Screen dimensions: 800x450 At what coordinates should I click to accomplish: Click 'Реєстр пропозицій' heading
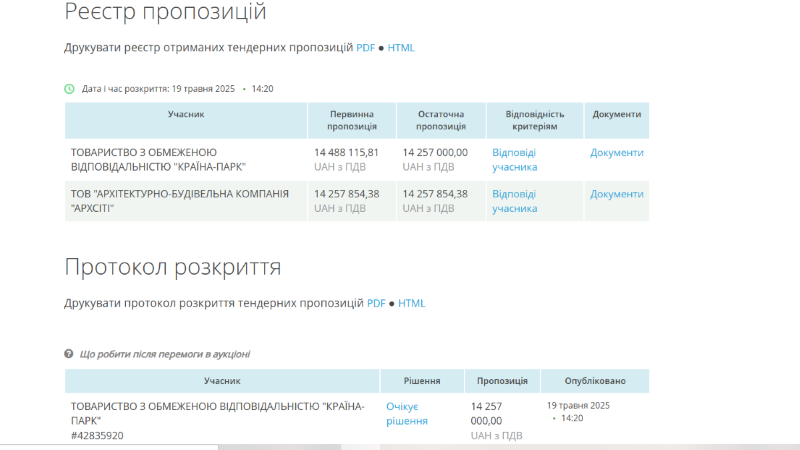pos(165,11)
